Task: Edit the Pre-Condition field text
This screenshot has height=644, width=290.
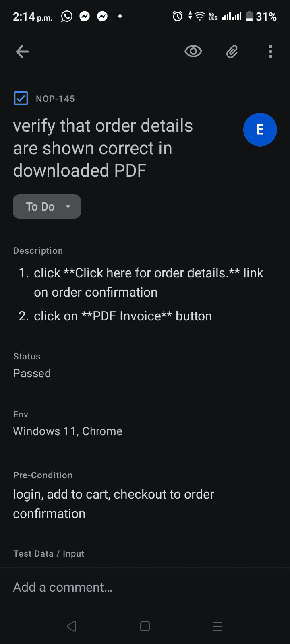Action: coord(114,504)
